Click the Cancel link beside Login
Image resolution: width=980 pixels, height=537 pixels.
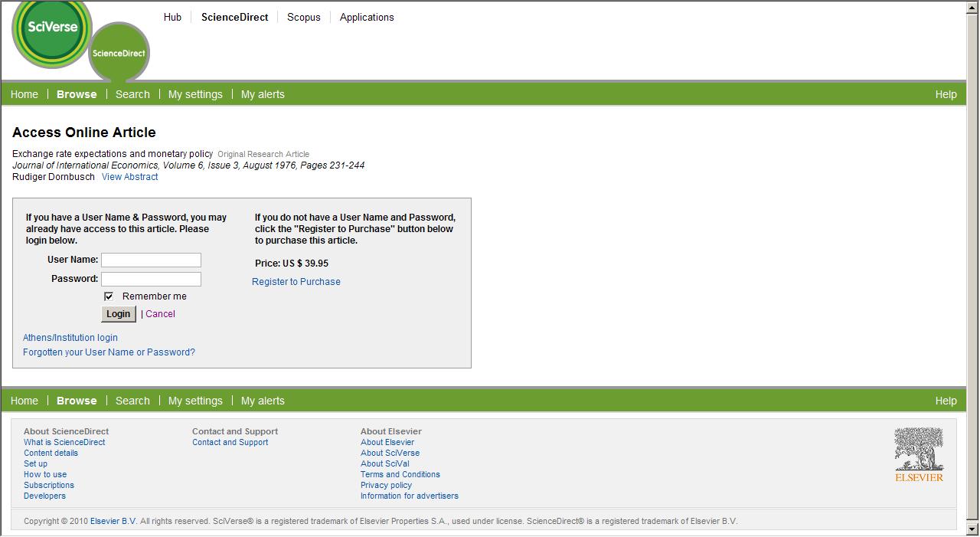click(160, 314)
